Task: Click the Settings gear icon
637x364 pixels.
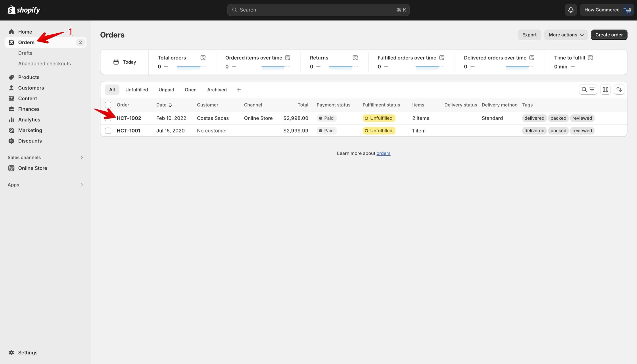Action: point(11,353)
